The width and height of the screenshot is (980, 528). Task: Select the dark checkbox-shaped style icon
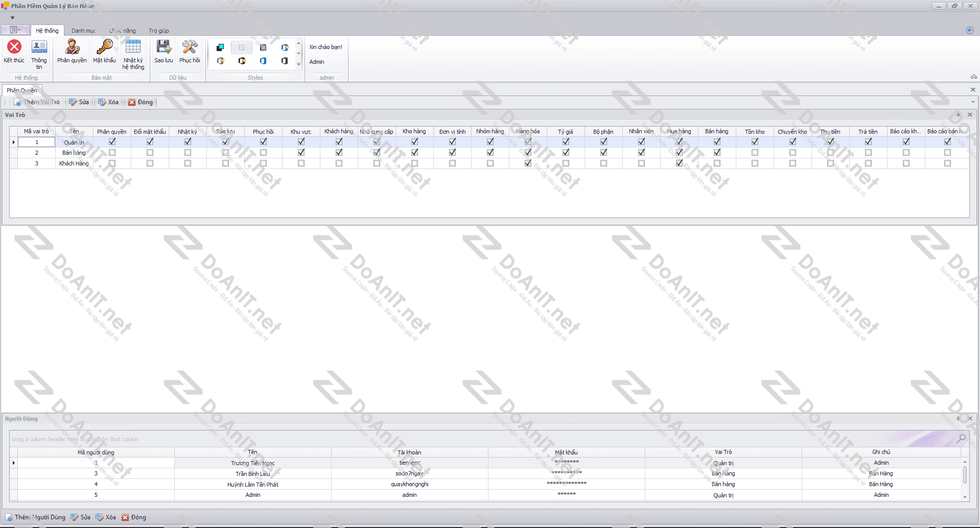tap(263, 47)
